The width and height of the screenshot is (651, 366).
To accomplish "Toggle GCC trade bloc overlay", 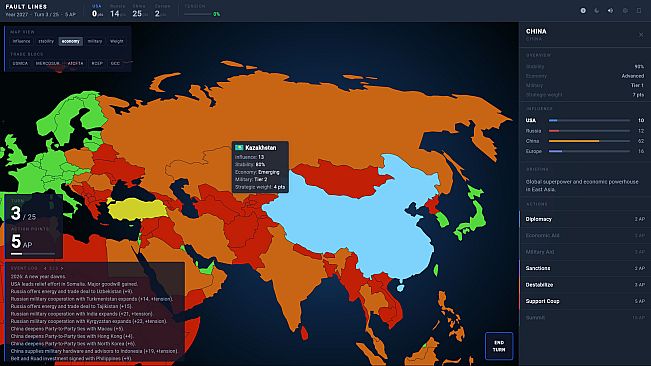I will (115, 63).
